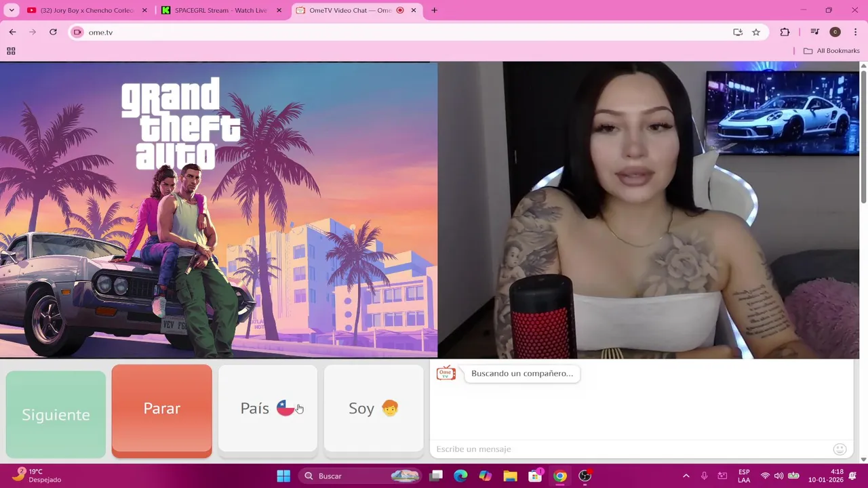Show hidden system tray icons

[x=686, y=476]
